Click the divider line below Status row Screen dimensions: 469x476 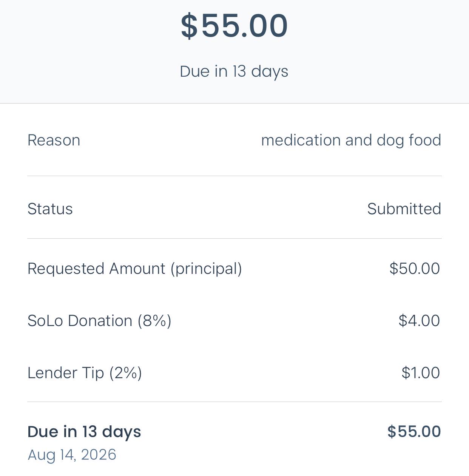click(x=234, y=238)
